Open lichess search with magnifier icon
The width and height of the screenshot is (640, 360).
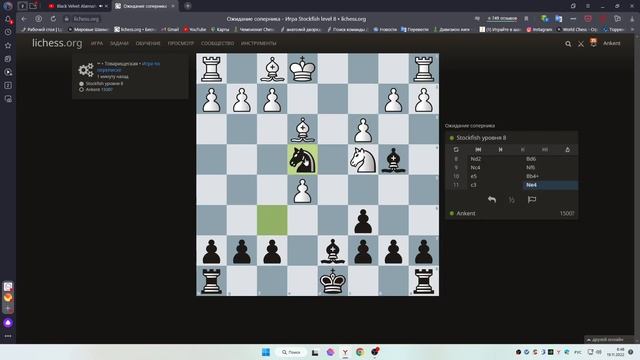568,44
